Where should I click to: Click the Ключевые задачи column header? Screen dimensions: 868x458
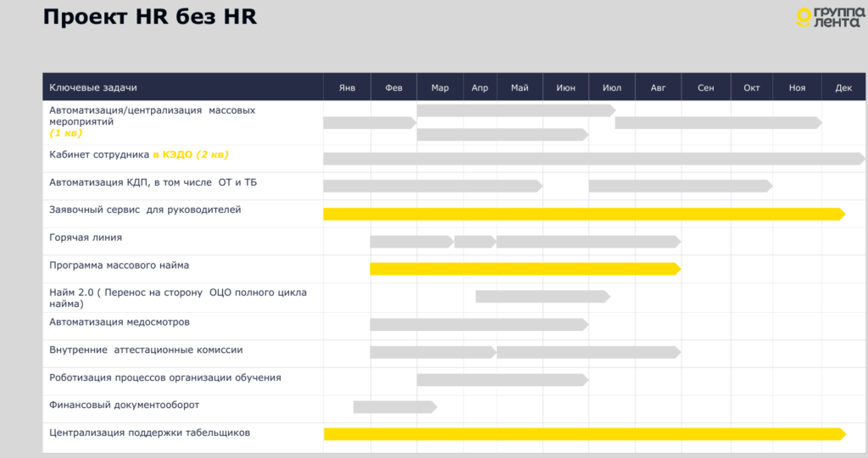point(93,87)
